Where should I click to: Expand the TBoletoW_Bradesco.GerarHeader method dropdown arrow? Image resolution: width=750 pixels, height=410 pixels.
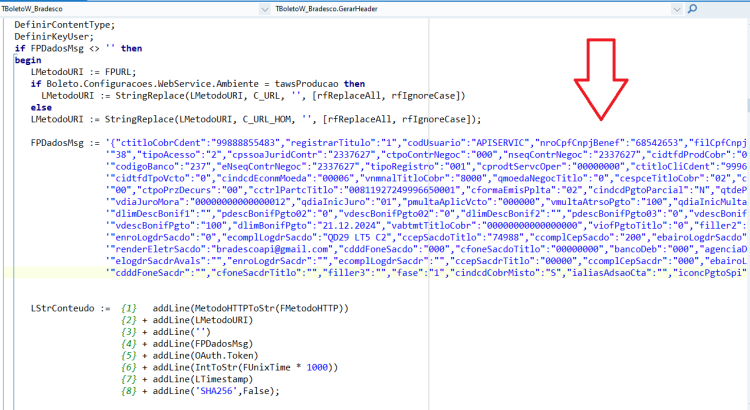click(676, 9)
